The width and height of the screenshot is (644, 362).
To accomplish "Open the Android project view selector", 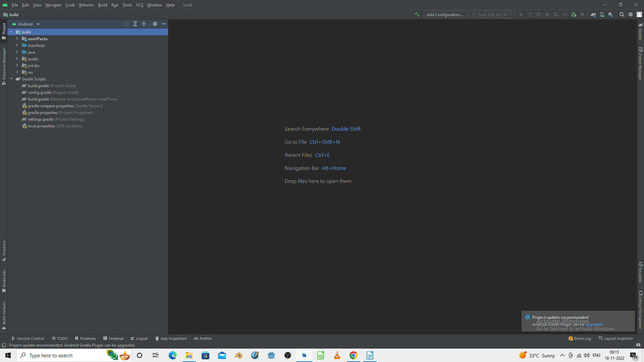I will tap(26, 24).
